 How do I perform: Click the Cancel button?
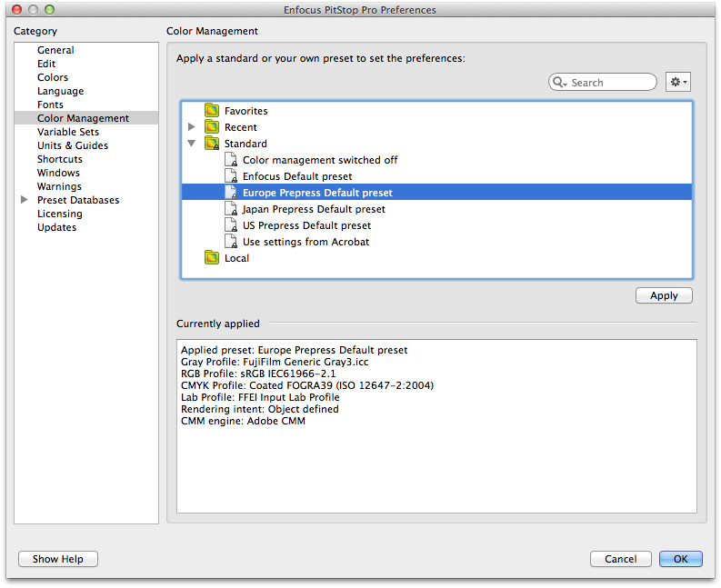coord(620,559)
